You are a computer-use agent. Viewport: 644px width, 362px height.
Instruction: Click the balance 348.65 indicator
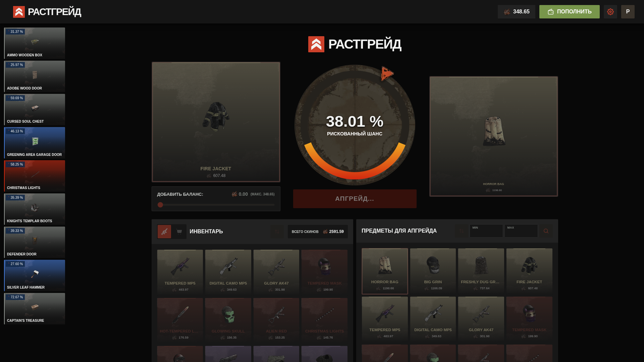(516, 12)
